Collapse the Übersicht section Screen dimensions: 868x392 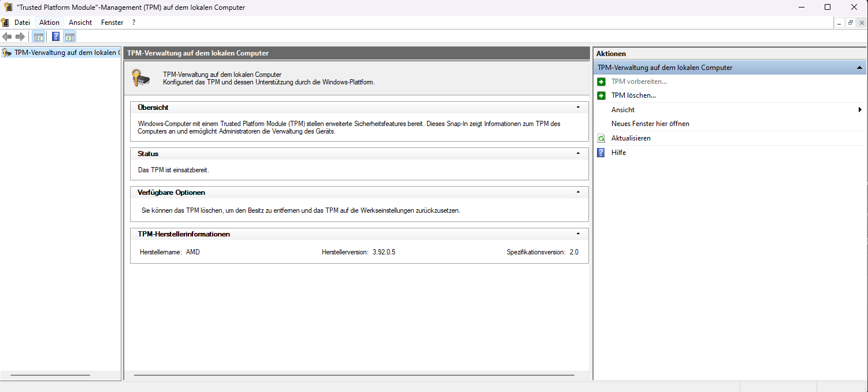coord(578,107)
